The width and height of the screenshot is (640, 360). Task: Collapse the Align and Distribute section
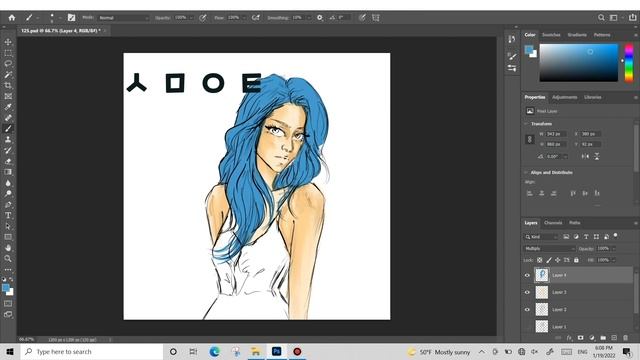tap(526, 173)
